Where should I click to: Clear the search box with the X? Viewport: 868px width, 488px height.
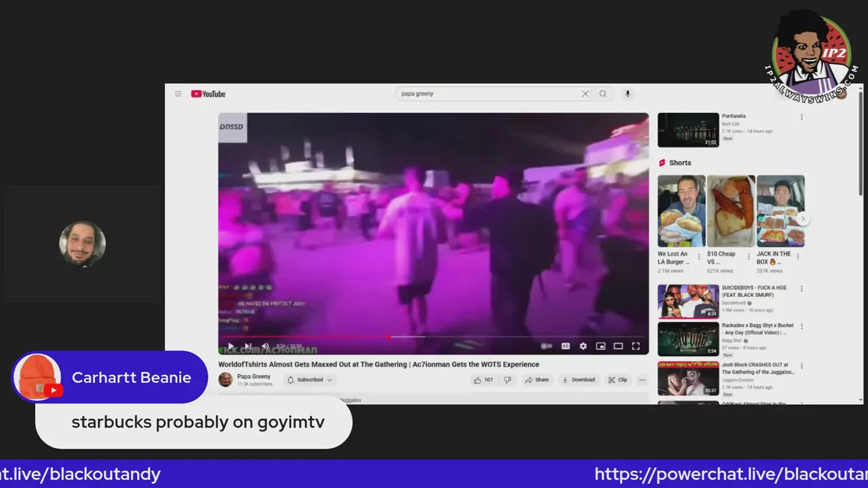[x=585, y=94]
